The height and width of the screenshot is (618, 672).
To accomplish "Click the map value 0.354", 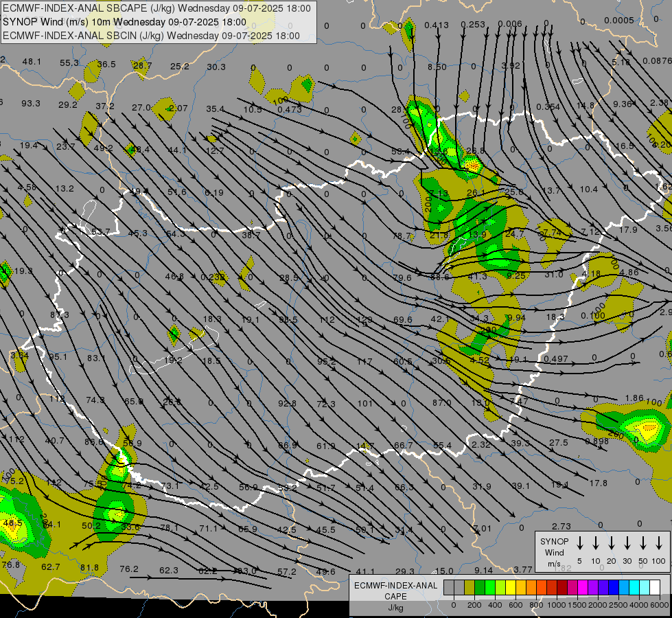I will (x=548, y=107).
